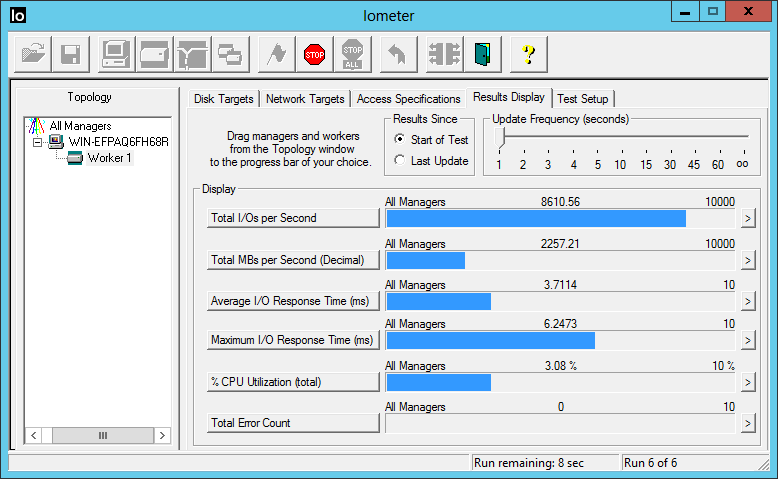Screen dimensions: 778x479
Task: Open the % CPU Utilization arrow button
Action: pyautogui.click(x=746, y=382)
